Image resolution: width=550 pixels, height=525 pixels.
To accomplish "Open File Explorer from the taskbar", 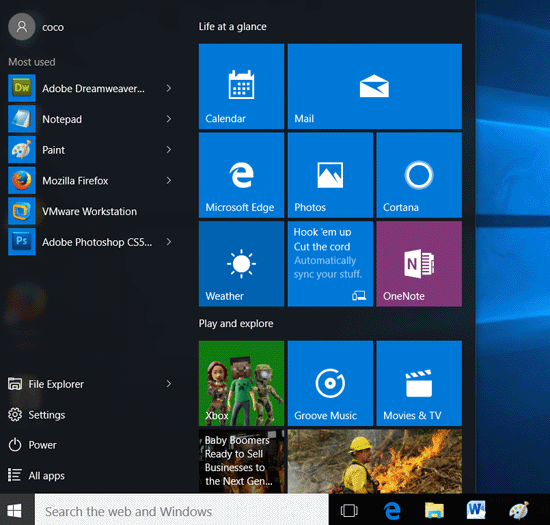I will 434,510.
